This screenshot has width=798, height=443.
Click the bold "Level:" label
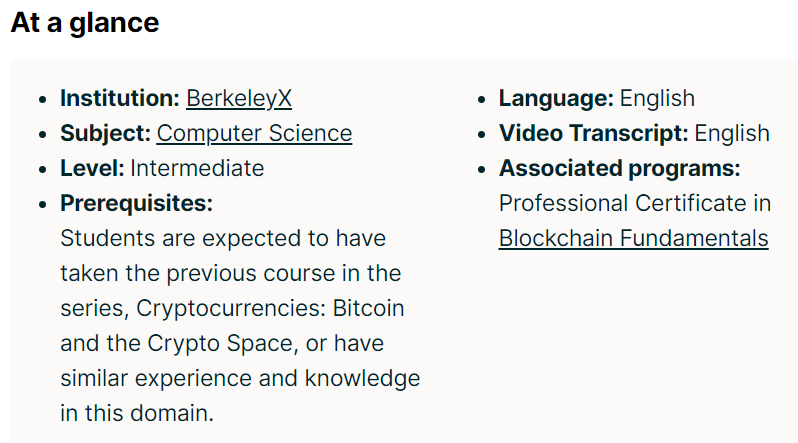coord(92,168)
